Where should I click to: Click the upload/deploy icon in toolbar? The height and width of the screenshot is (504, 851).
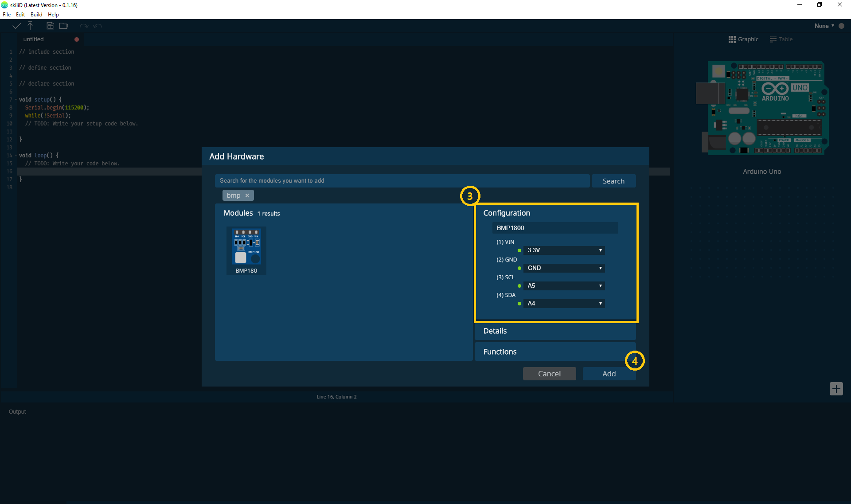[x=30, y=26]
